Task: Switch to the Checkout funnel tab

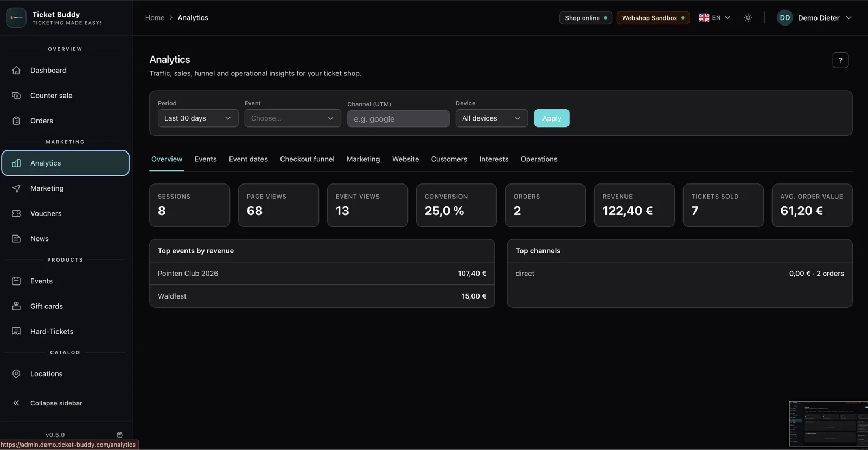Action: 307,159
